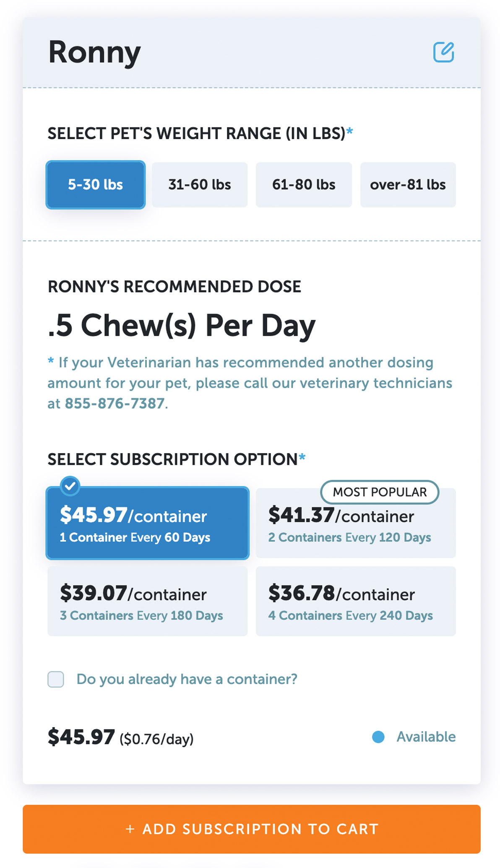Click the MOST POPULAR badge

pos(380,492)
